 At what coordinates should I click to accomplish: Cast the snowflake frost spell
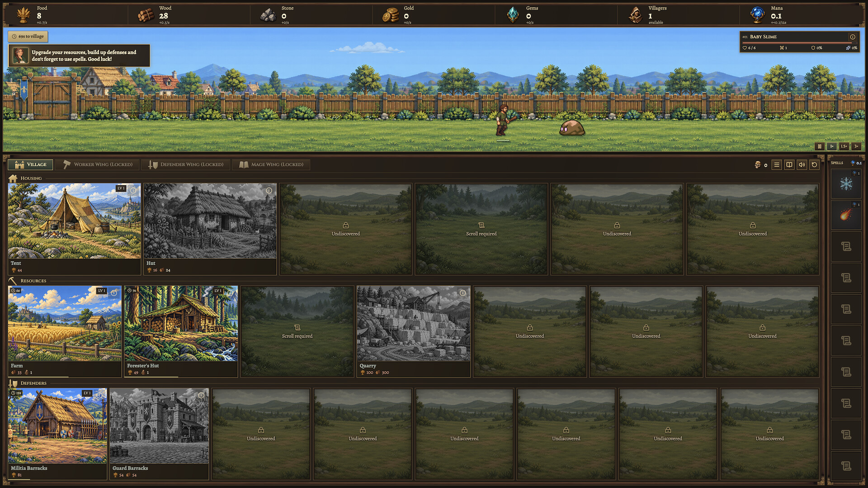tap(846, 184)
